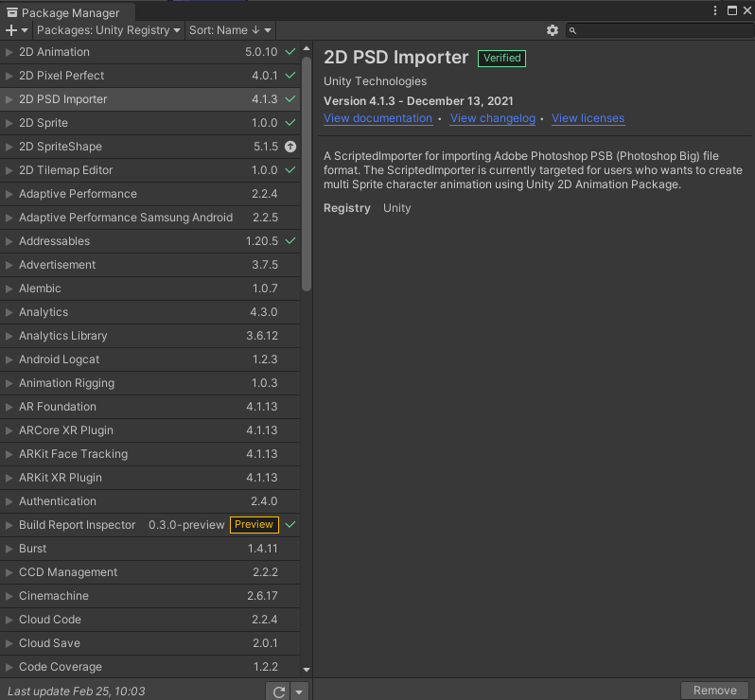Click the Last update Feb 25 status text
755x700 pixels.
point(76,691)
